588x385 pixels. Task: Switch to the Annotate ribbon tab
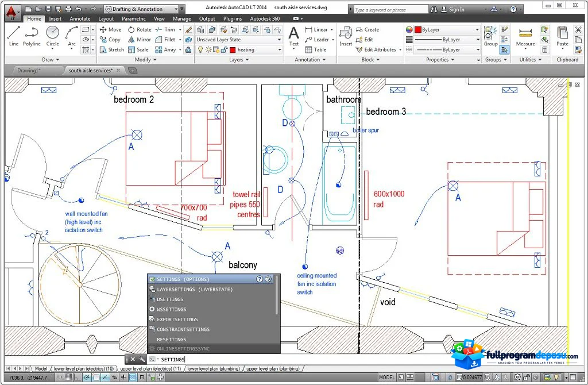pyautogui.click(x=80, y=18)
